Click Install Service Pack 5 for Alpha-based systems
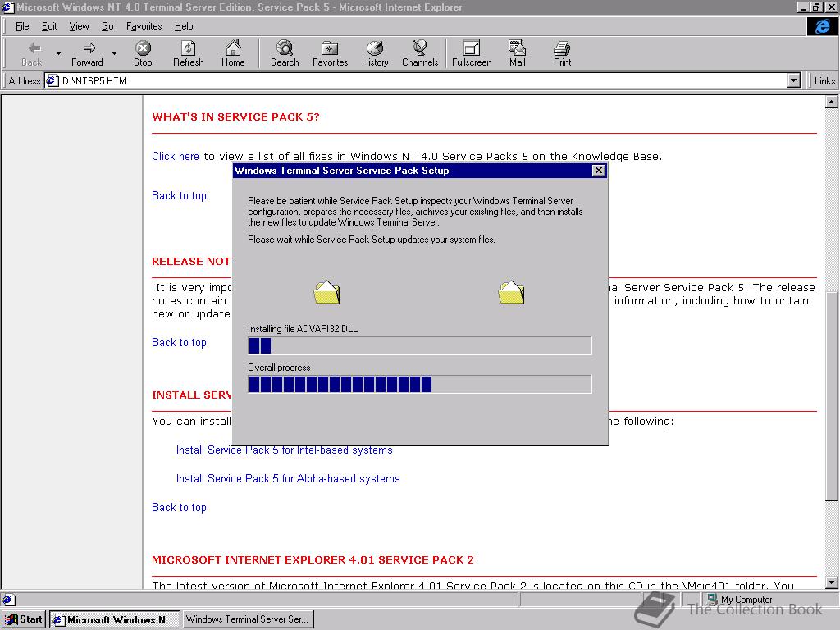The image size is (840, 630). pos(288,478)
